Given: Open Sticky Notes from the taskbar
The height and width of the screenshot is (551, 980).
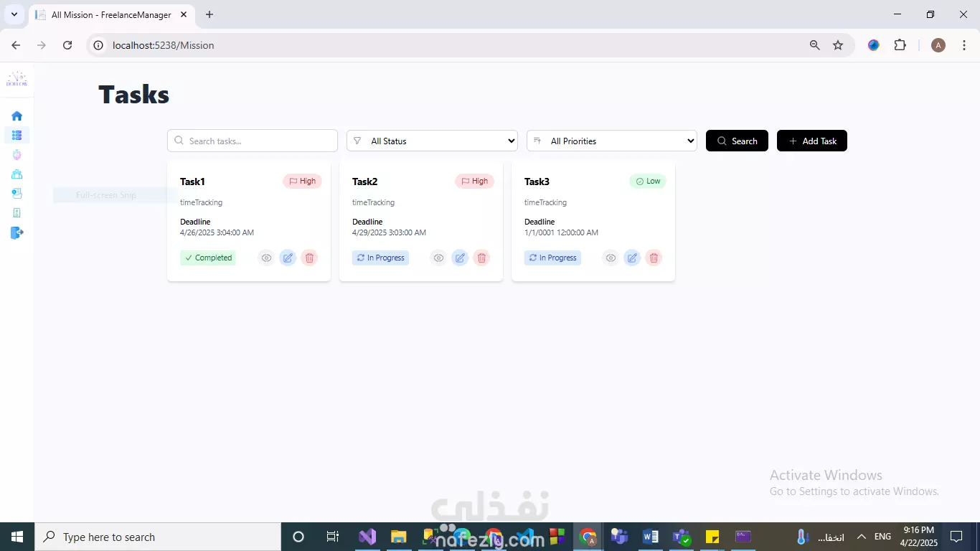Looking at the screenshot, I should (x=712, y=537).
